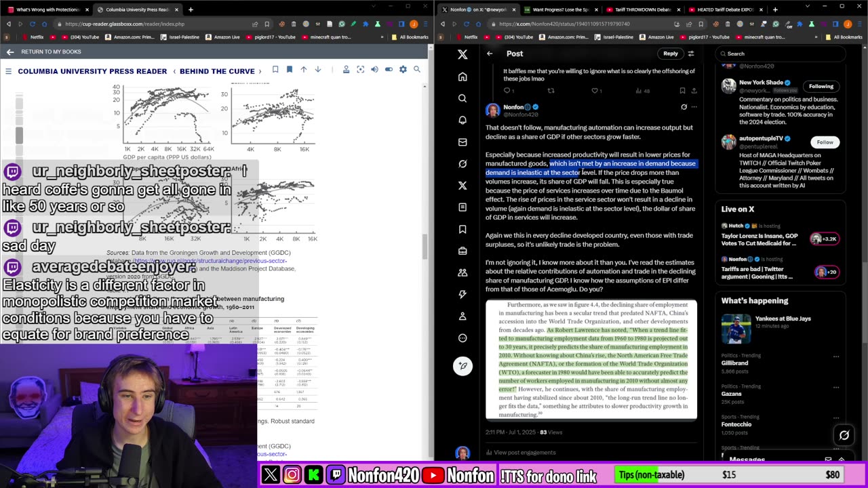868x488 pixels.
Task: Open Bookmarks icon in X sidebar
Action: click(x=462, y=229)
